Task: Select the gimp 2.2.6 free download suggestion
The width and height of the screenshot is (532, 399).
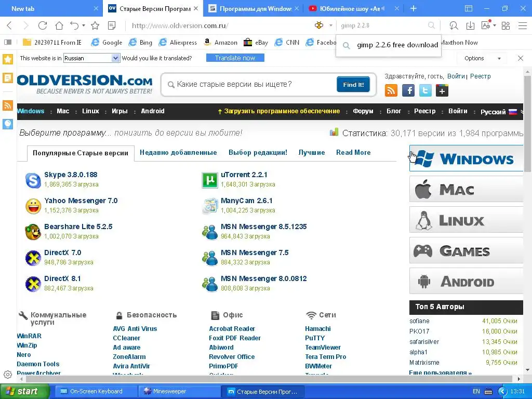Action: tap(389, 45)
